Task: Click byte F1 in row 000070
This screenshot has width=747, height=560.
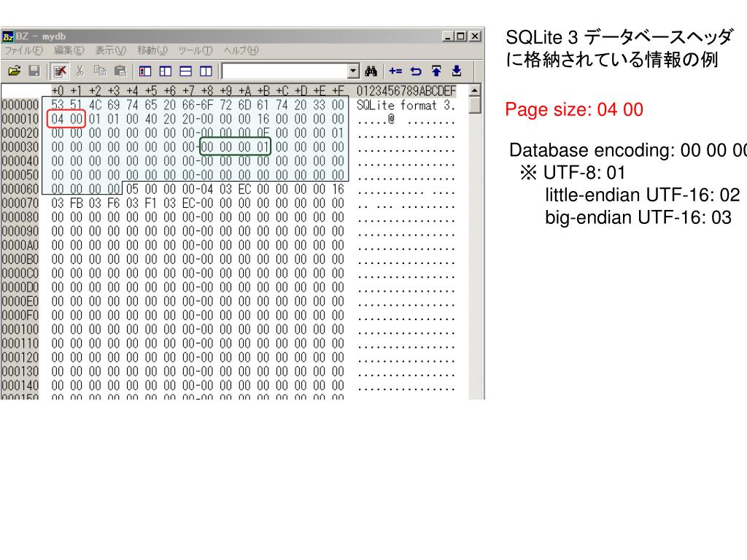Action: click(x=151, y=203)
